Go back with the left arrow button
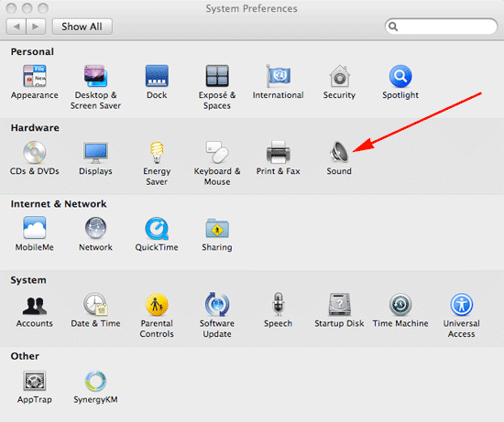Screen dimensions: 504x422 16,27
